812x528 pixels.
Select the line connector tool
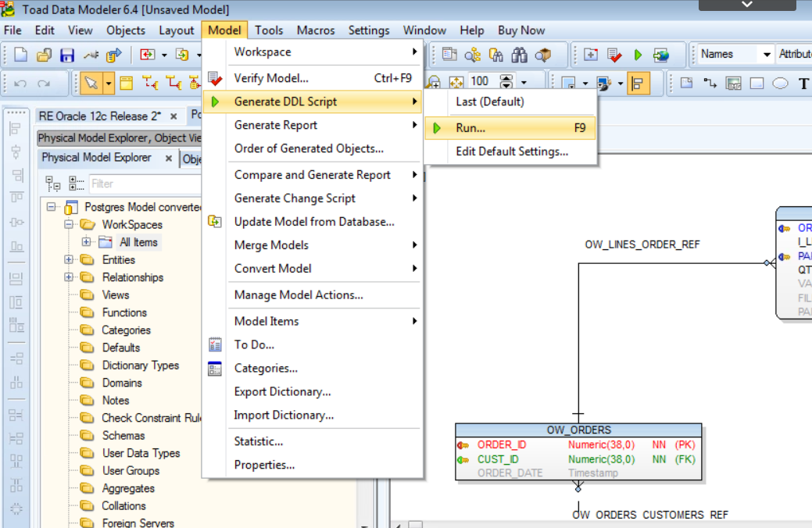[x=710, y=83]
